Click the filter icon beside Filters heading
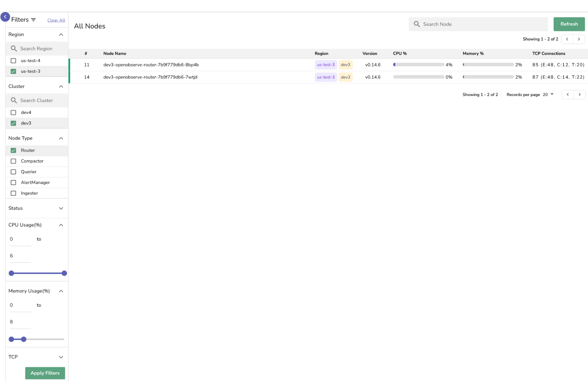 click(34, 20)
